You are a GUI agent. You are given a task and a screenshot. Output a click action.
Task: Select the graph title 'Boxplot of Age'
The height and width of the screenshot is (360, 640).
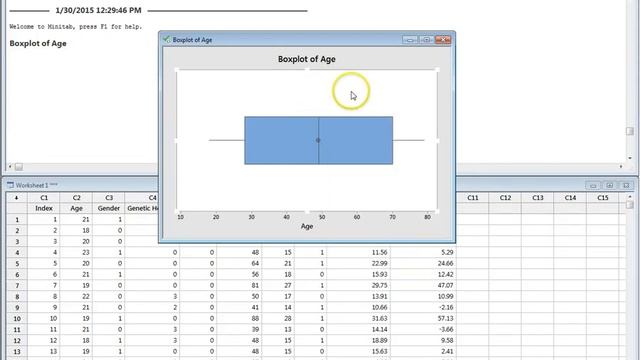point(307,59)
